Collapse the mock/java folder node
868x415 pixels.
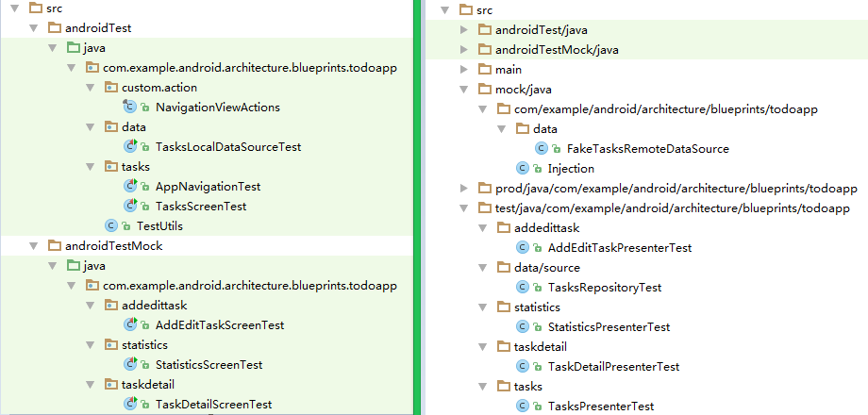(x=462, y=89)
